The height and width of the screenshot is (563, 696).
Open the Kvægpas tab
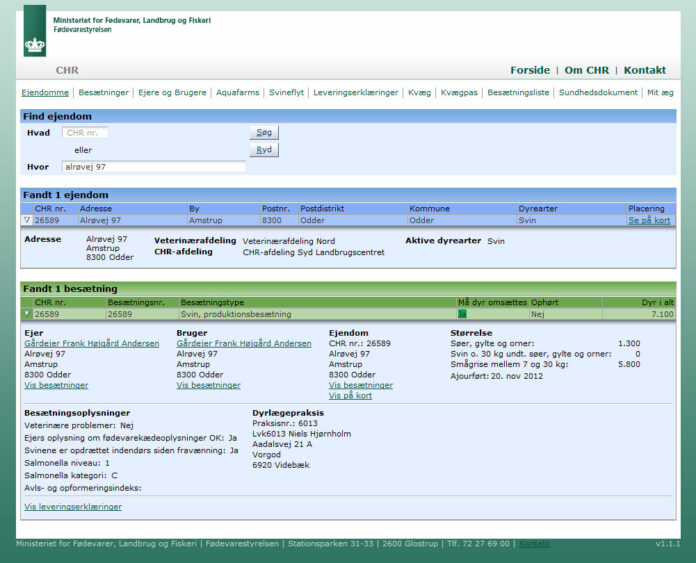click(x=459, y=92)
